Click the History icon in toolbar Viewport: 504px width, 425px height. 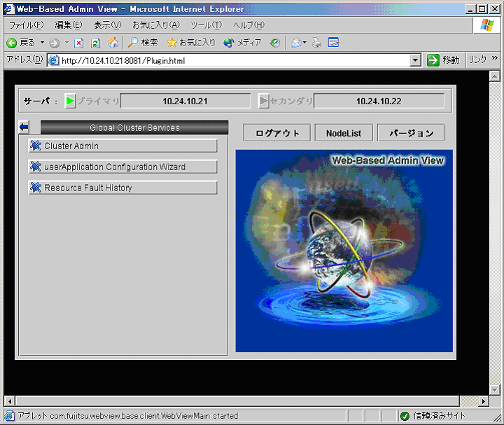click(x=275, y=43)
